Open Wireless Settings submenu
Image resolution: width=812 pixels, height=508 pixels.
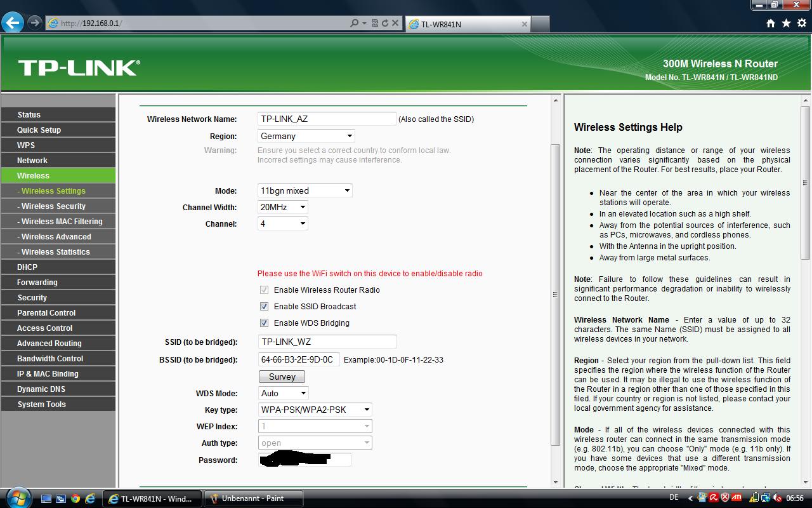click(58, 191)
